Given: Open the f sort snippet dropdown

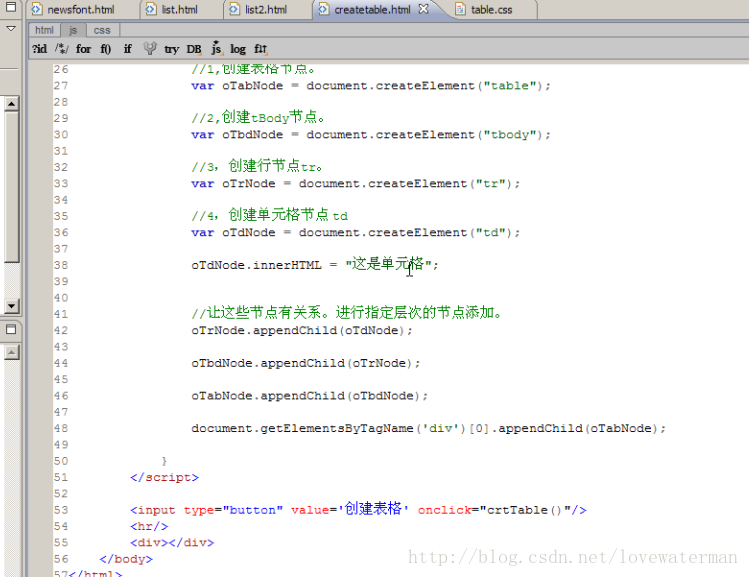Looking at the screenshot, I should pos(261,49).
